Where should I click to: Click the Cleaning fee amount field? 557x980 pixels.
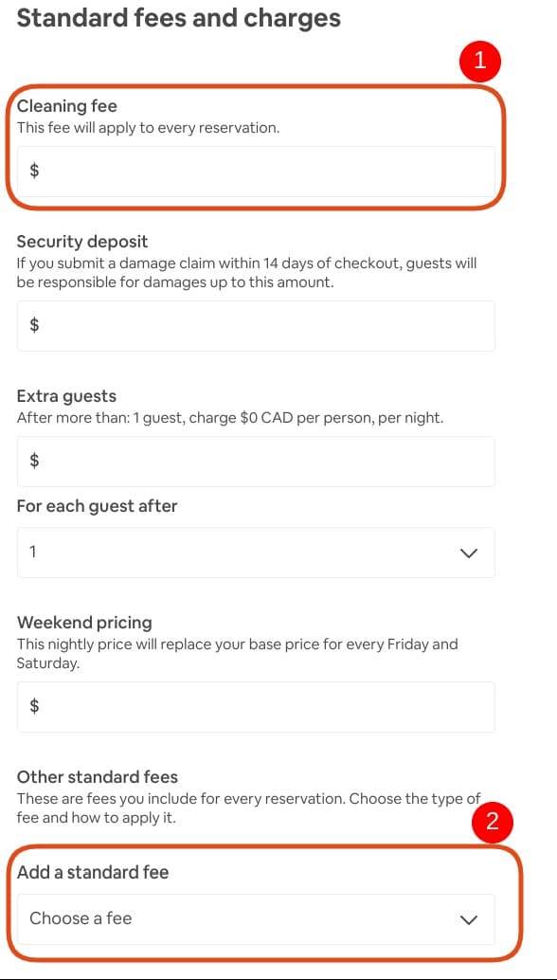(x=256, y=172)
